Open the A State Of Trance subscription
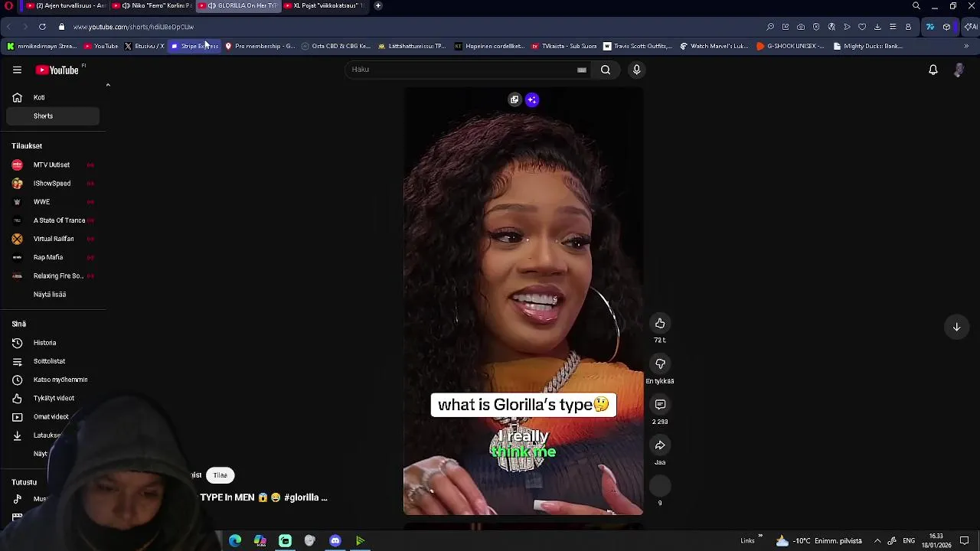 [x=52, y=220]
